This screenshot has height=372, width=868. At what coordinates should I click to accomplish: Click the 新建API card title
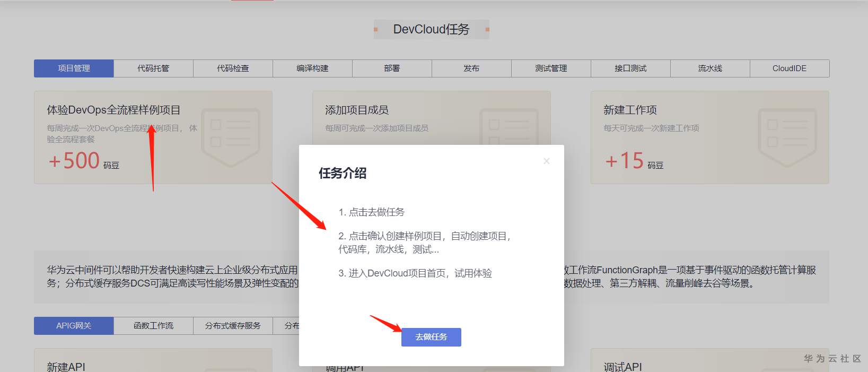coord(66,367)
